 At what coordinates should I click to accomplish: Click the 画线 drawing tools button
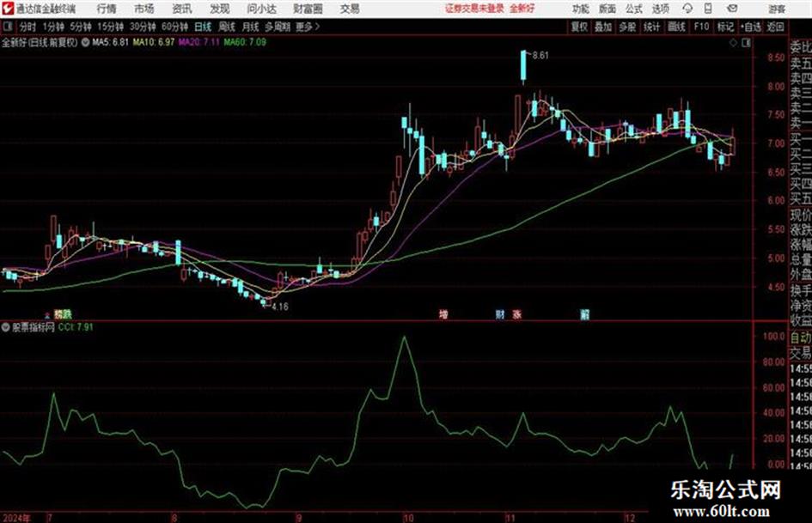(x=676, y=27)
